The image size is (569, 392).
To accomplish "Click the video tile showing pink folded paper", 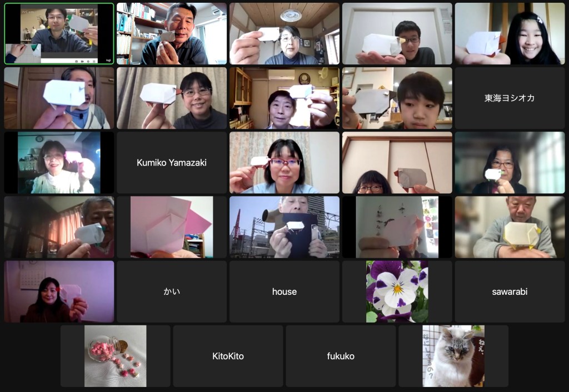I will point(172,227).
